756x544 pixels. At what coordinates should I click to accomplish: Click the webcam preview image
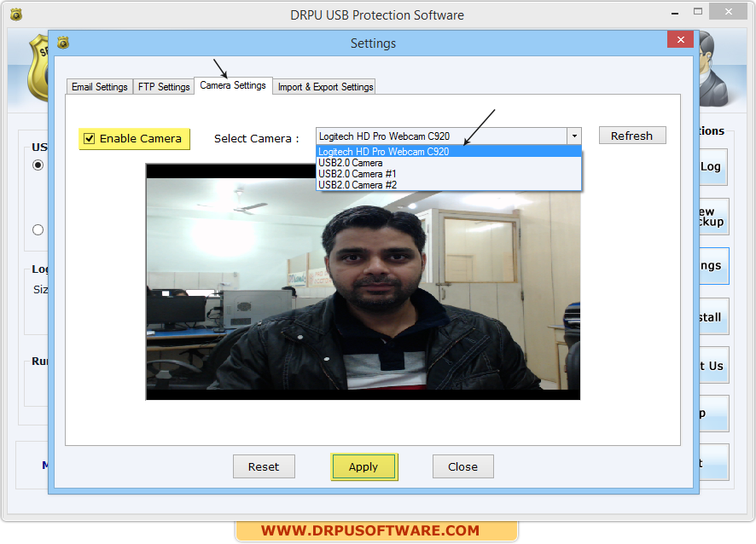(x=363, y=282)
